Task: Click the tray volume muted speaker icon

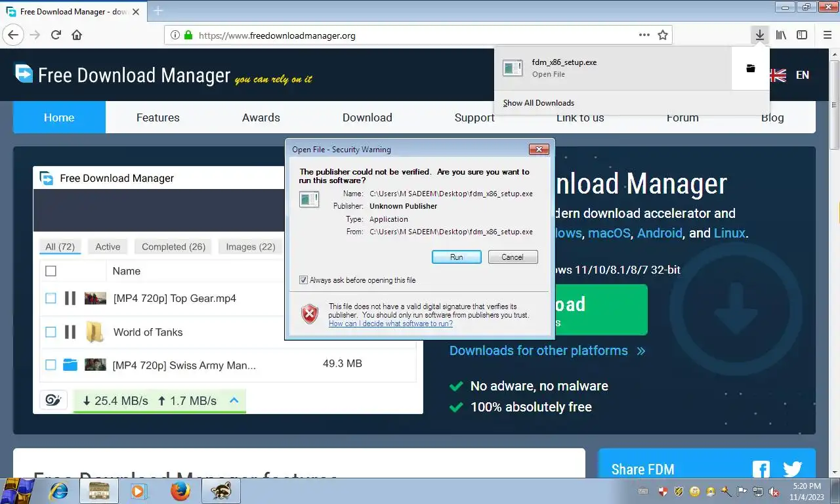Action: pyautogui.click(x=774, y=492)
